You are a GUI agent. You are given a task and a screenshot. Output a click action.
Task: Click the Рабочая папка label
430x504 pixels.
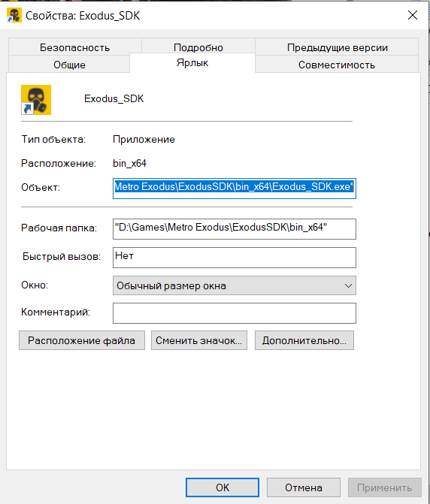(x=59, y=228)
